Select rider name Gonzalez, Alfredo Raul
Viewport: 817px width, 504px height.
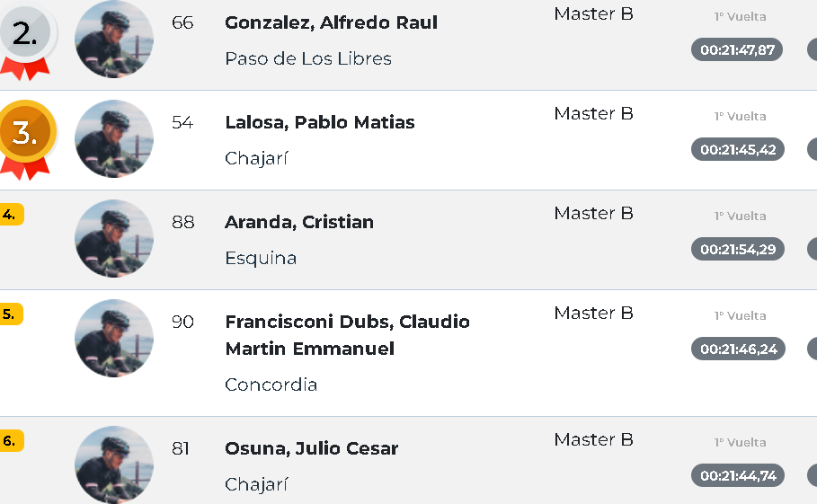[331, 22]
